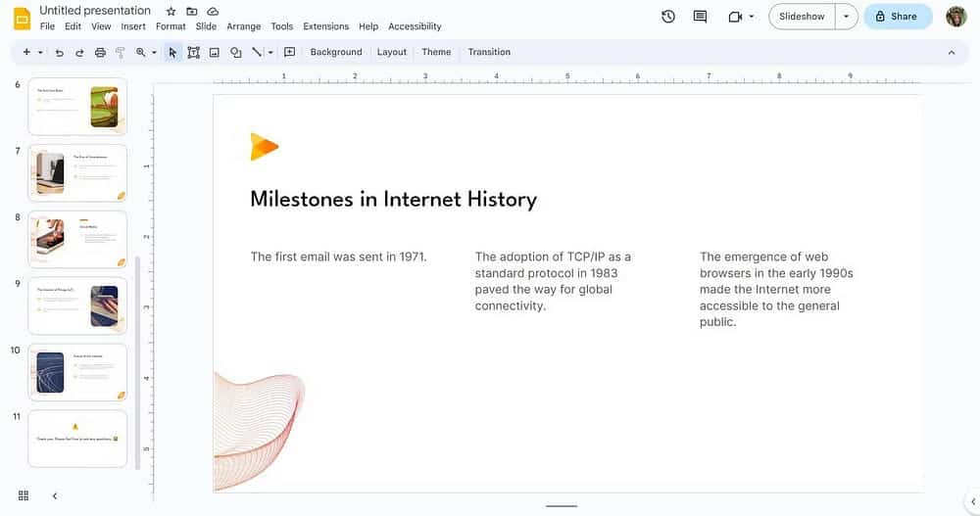Select the Text box tool
Viewport: 980px width, 516px height.
point(193,52)
